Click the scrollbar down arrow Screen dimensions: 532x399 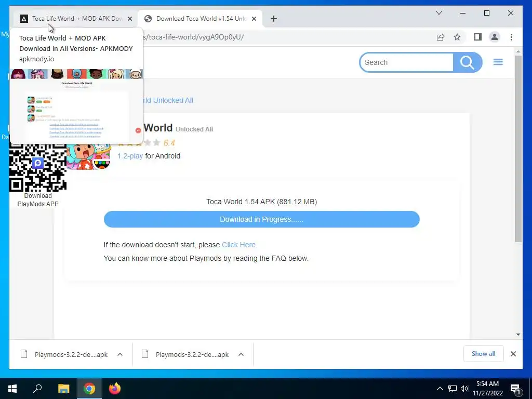point(518,335)
